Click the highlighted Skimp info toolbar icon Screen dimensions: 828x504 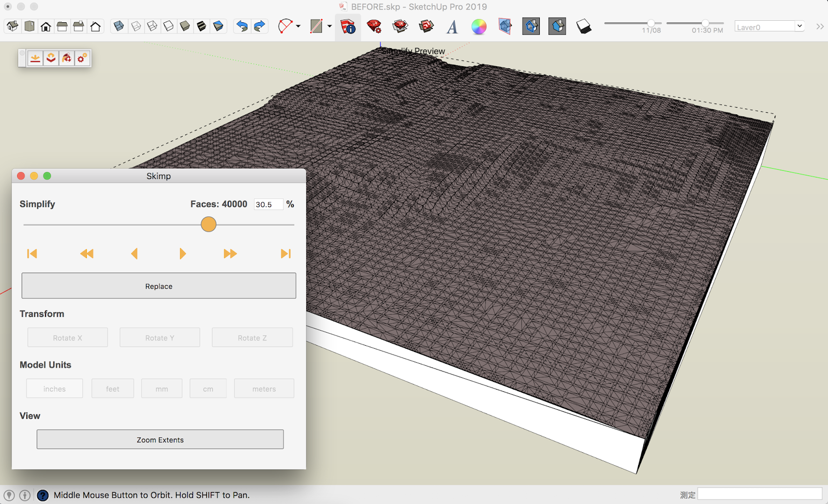click(x=348, y=27)
